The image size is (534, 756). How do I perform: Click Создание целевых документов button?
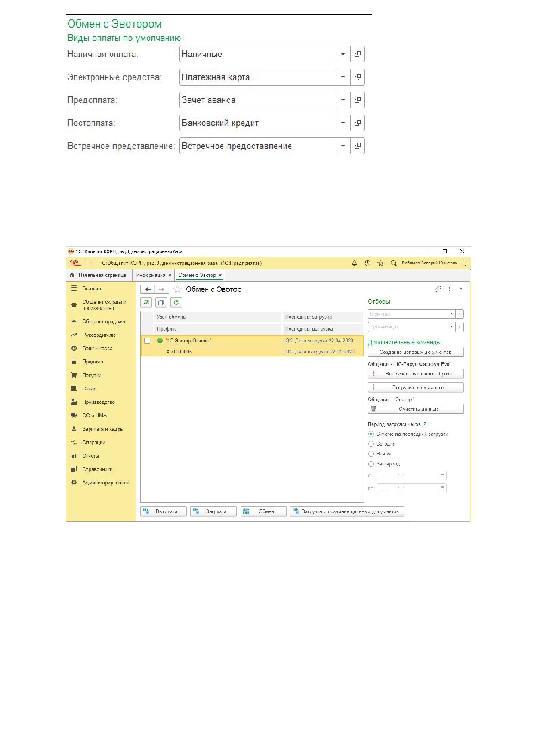(416, 352)
